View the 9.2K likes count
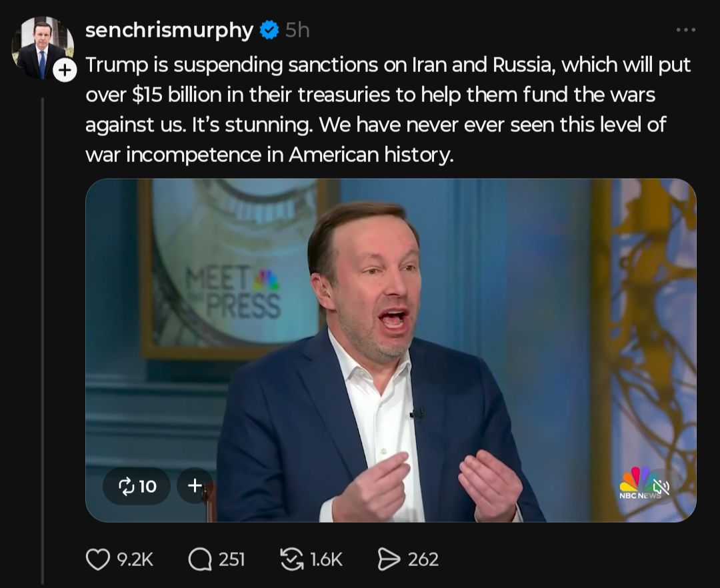This screenshot has height=588, width=720. (x=135, y=559)
